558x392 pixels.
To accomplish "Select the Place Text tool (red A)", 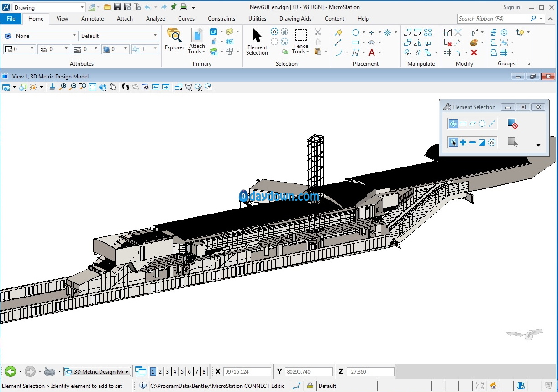I will 372,52.
